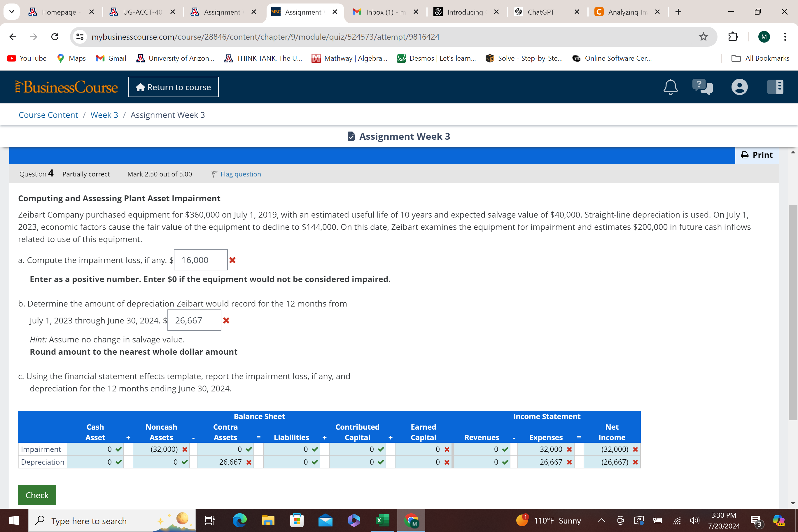Open the tab search dropdown arrow

[x=12, y=12]
